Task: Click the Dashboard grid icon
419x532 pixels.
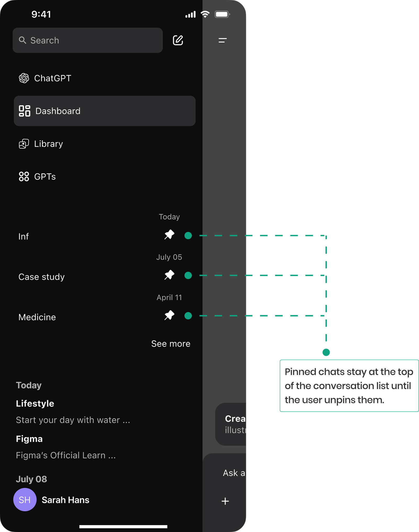Action: (x=24, y=111)
